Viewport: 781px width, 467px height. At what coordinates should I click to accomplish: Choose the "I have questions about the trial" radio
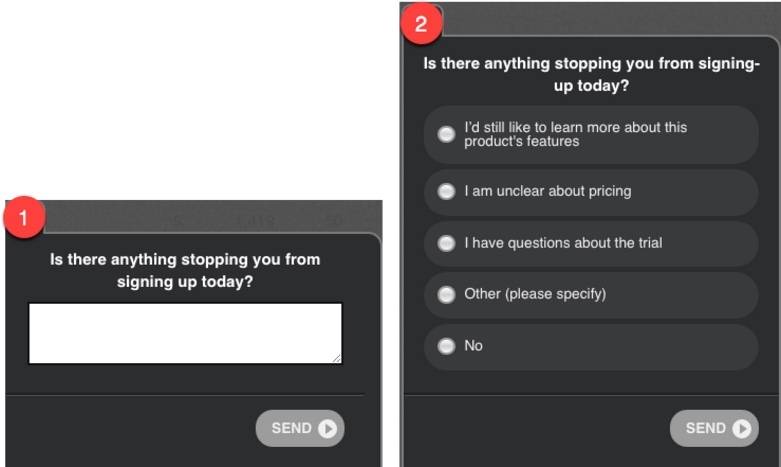point(446,243)
